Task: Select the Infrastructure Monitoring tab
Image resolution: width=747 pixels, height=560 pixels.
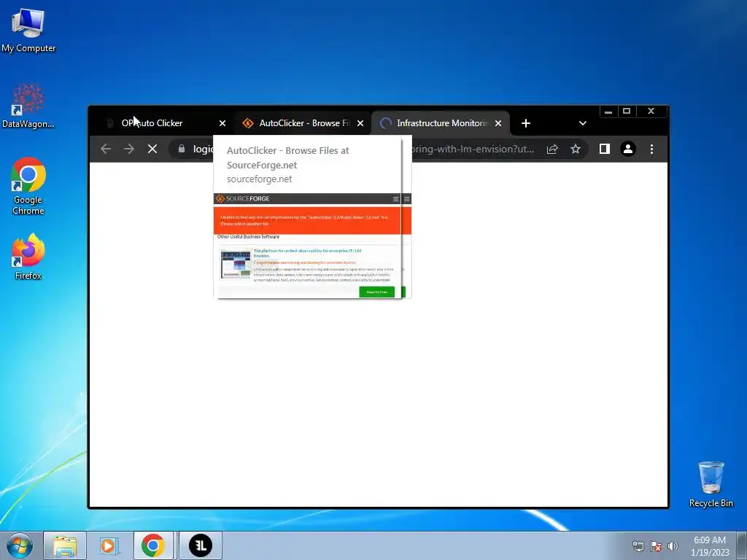Action: 440,123
